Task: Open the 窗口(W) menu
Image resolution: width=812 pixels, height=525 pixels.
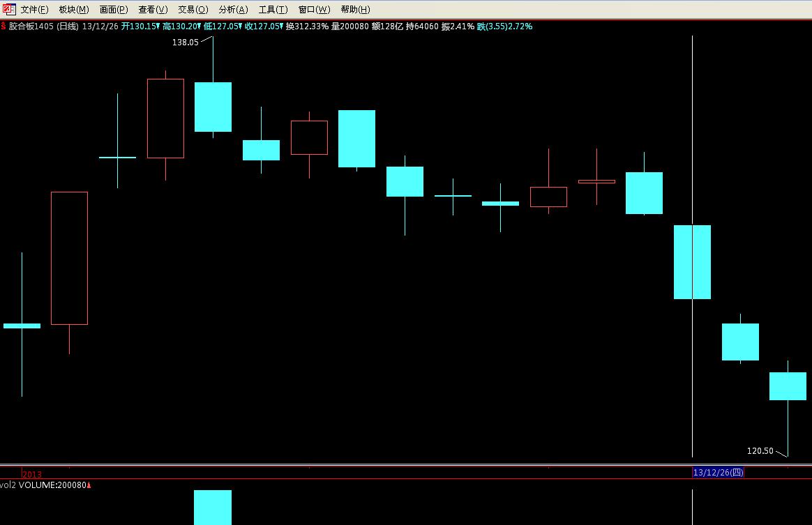Action: pos(314,10)
